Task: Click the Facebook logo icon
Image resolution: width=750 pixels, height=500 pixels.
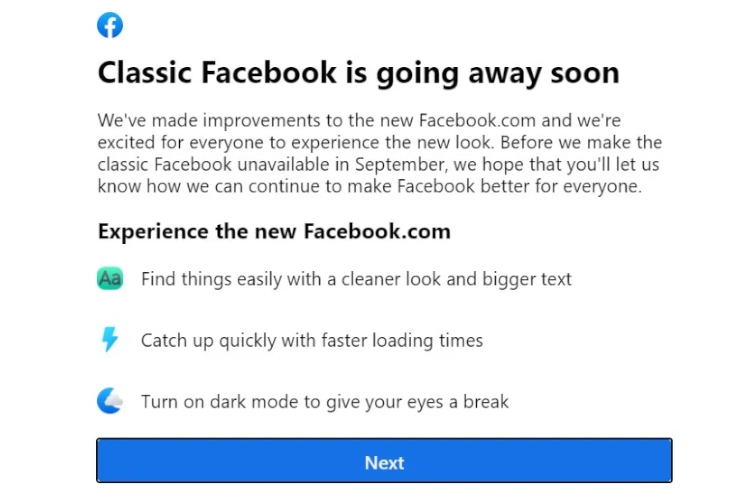Action: coord(110,25)
